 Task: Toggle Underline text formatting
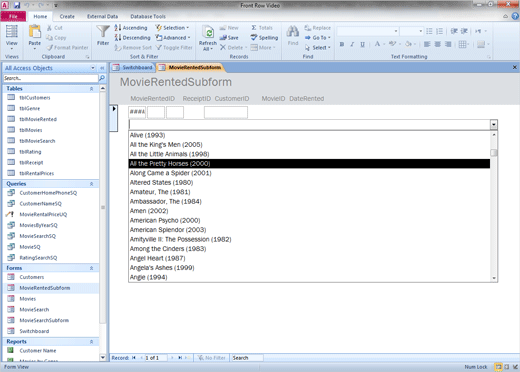click(x=362, y=44)
